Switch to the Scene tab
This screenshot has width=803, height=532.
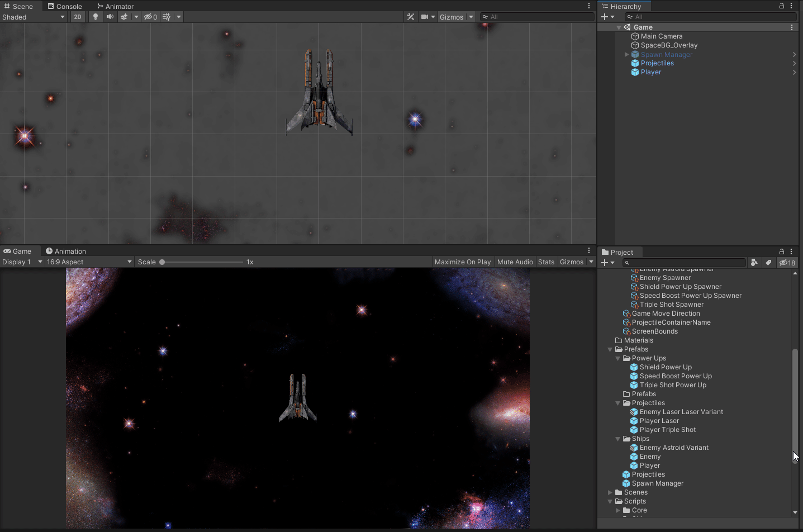[x=18, y=6]
